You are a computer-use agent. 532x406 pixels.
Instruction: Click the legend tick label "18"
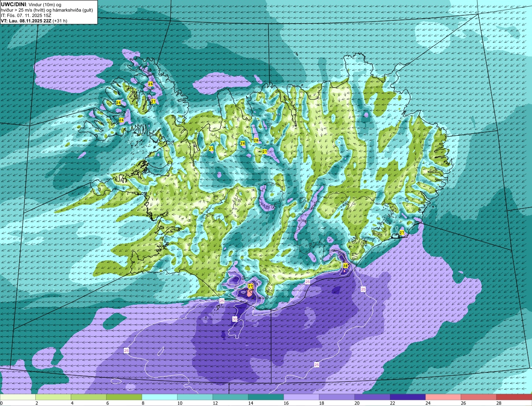click(x=321, y=403)
